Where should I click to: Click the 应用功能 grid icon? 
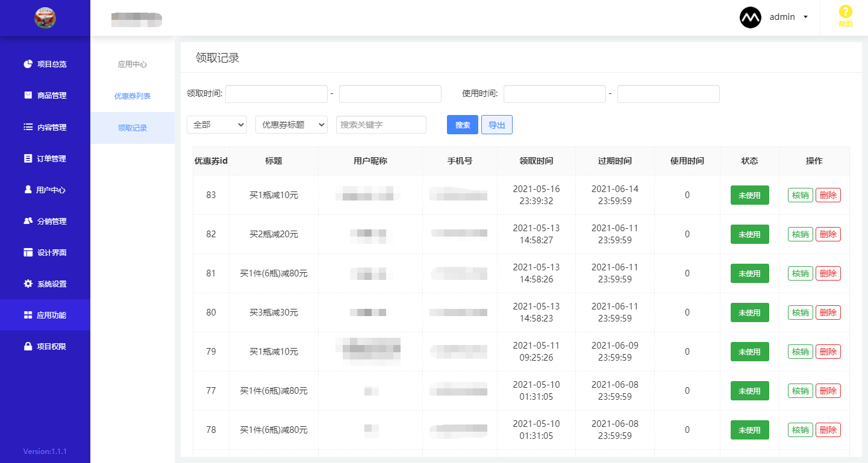[x=28, y=315]
